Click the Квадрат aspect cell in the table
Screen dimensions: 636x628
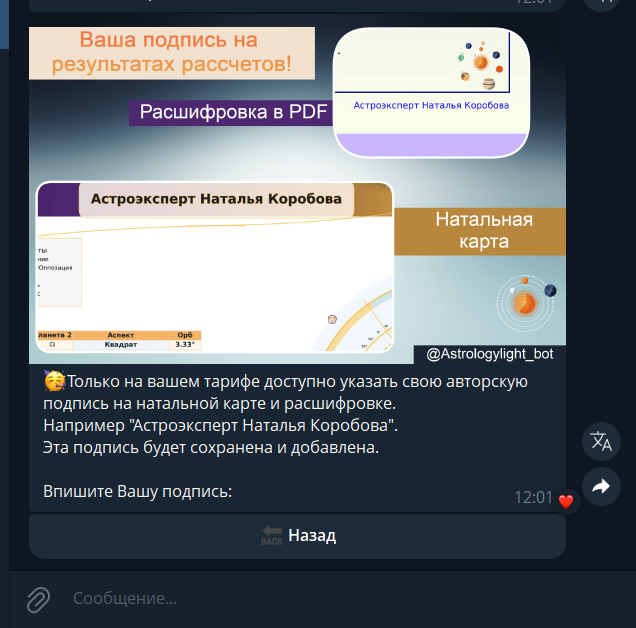click(x=121, y=344)
